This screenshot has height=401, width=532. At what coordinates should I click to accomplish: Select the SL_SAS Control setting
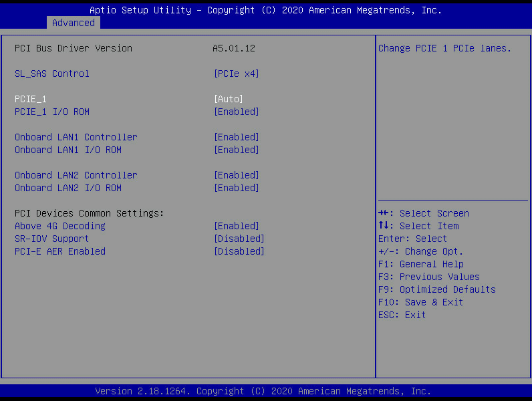pyautogui.click(x=52, y=74)
